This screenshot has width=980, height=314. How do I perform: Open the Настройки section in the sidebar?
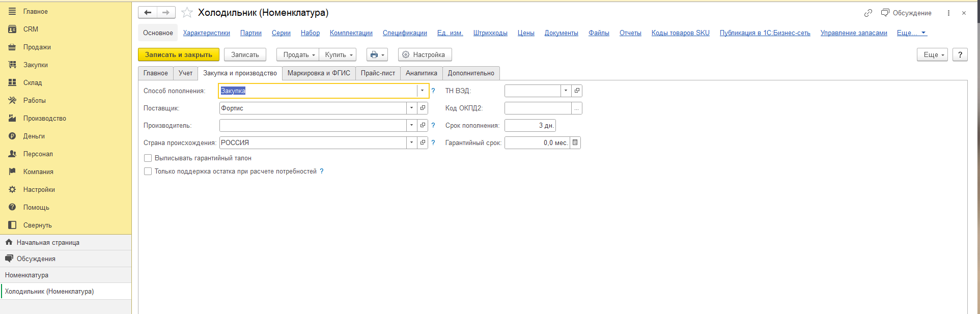[x=66, y=189]
